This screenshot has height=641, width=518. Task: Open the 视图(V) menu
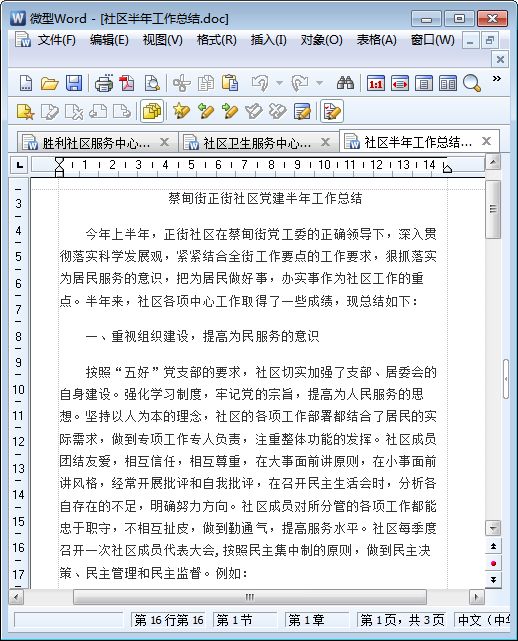coord(163,40)
